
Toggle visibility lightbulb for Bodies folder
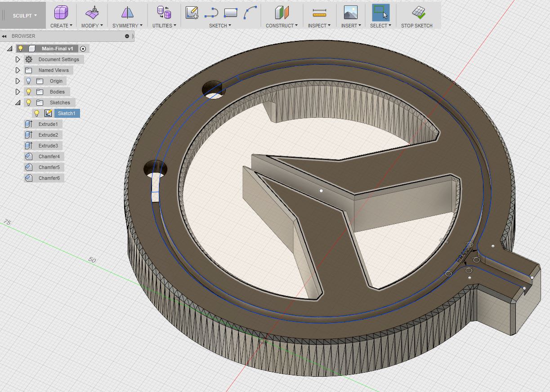click(29, 92)
